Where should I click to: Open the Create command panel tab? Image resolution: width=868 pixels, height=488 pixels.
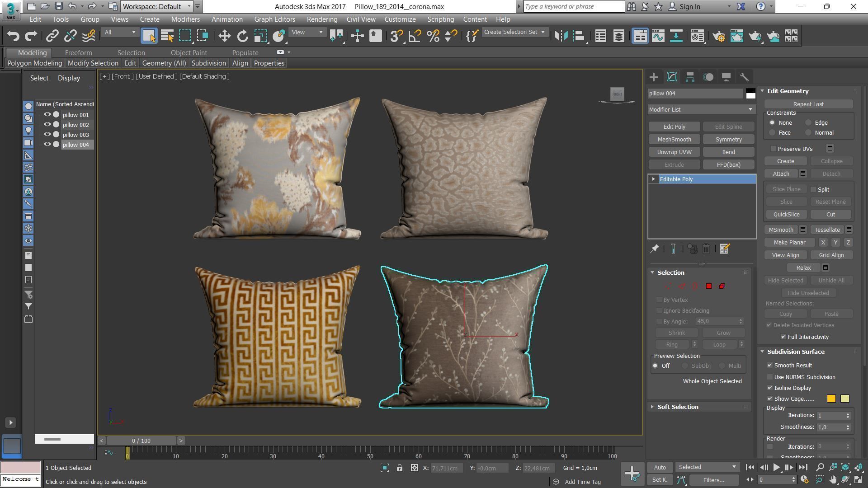tap(654, 77)
